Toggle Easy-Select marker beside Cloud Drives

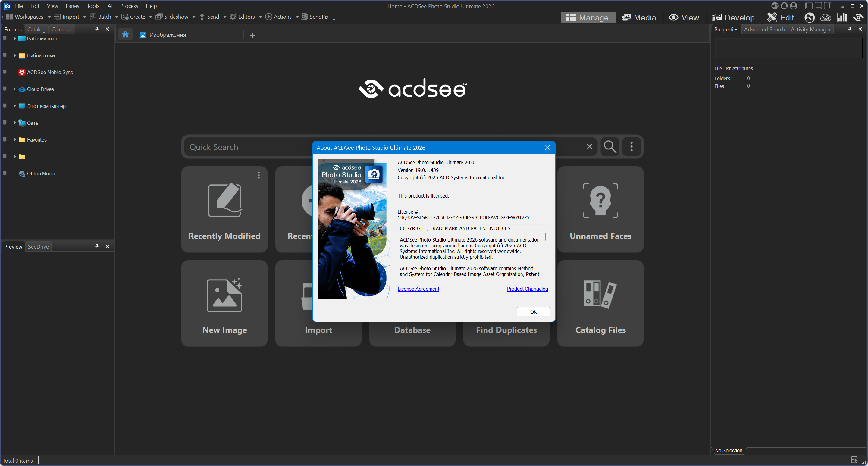(x=5, y=89)
